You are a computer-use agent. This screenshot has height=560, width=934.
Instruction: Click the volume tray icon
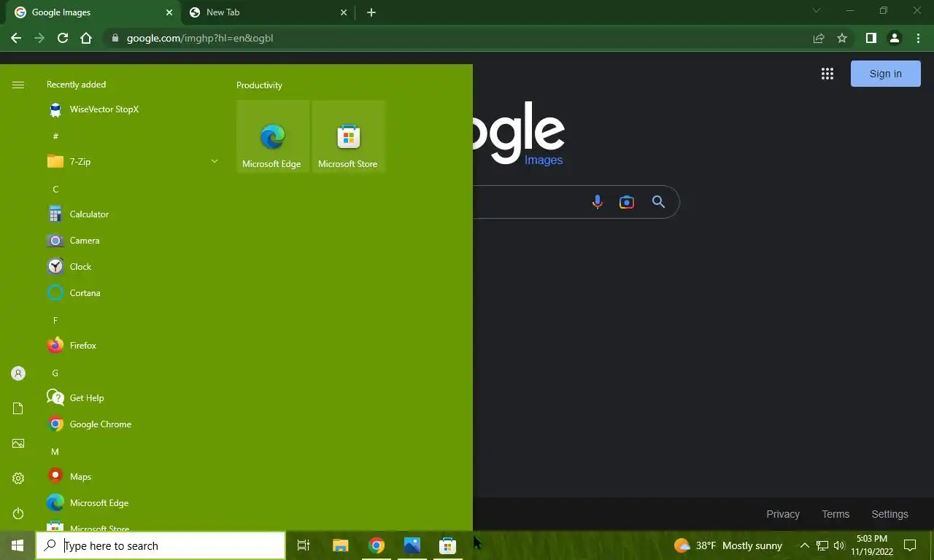coord(838,545)
